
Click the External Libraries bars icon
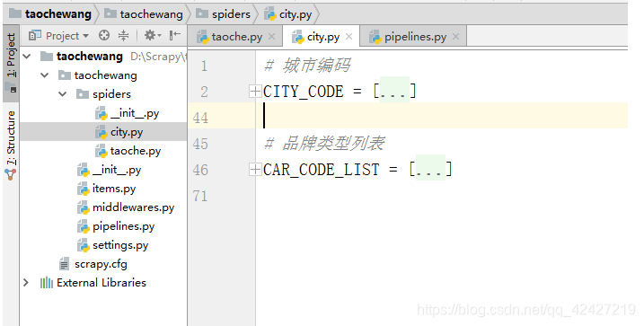(x=47, y=283)
